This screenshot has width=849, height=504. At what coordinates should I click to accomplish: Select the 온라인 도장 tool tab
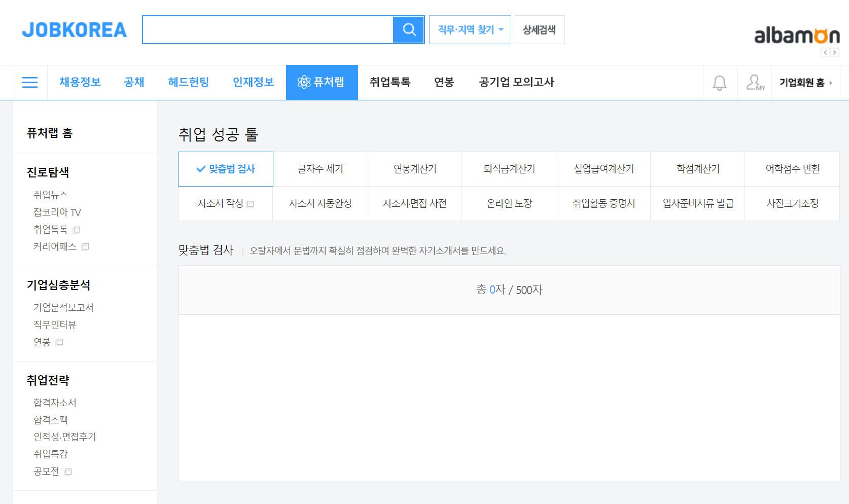click(509, 203)
